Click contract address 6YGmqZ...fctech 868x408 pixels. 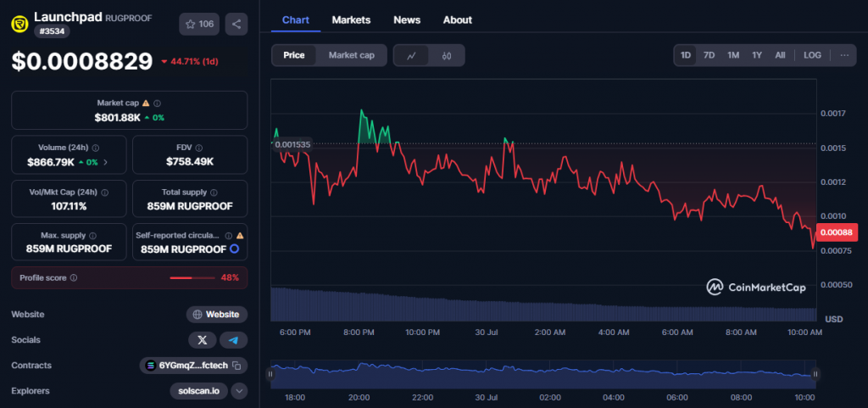coord(193,366)
